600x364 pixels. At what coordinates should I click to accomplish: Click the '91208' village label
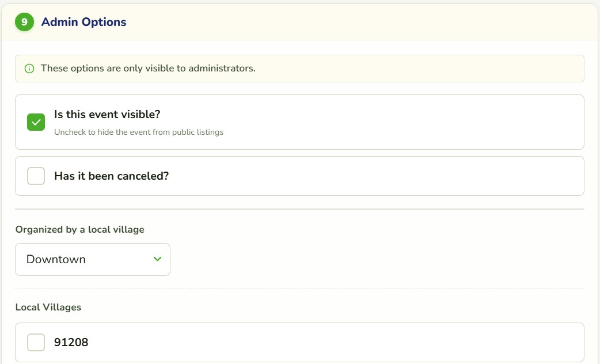[x=71, y=342]
